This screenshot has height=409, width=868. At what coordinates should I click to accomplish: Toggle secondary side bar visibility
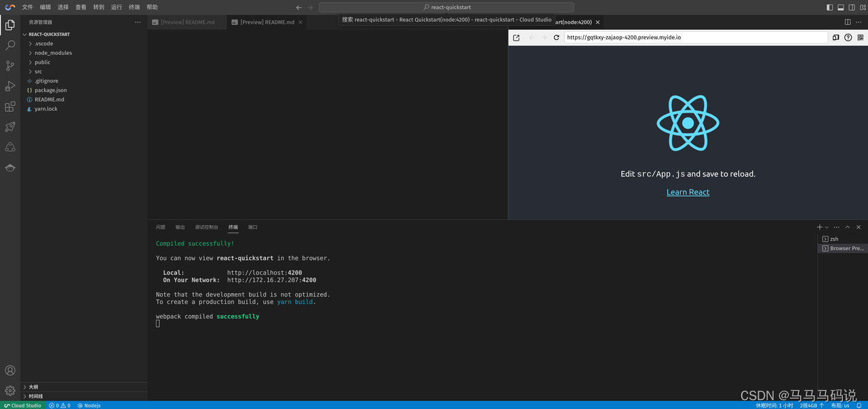852,7
